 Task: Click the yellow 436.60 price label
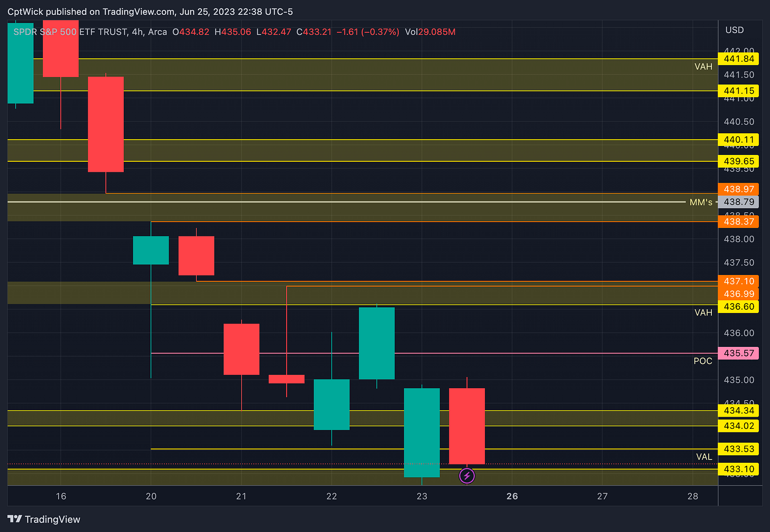point(738,307)
